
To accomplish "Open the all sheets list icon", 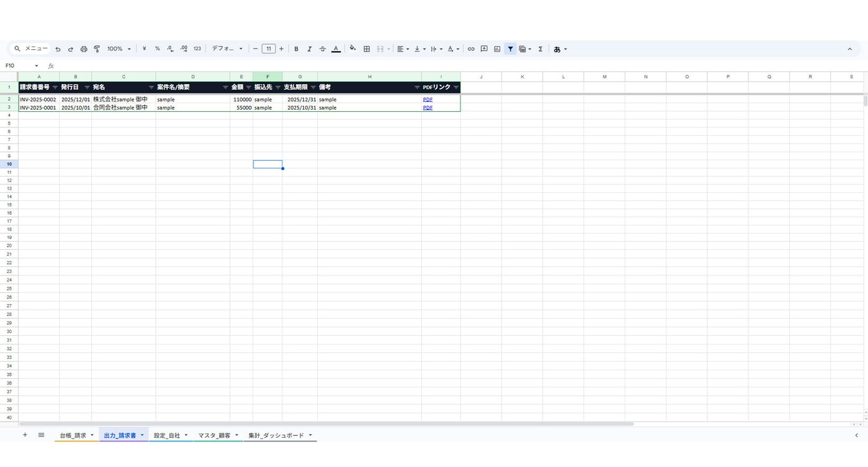I will (x=41, y=435).
